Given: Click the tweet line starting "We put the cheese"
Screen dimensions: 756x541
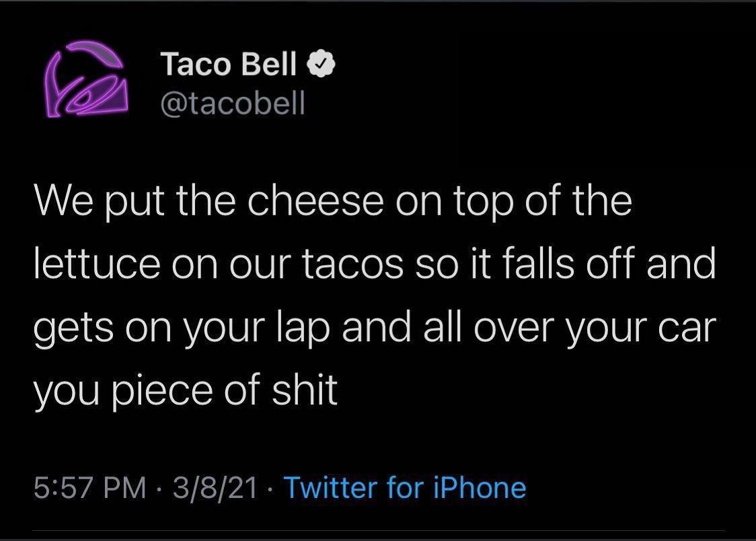Looking at the screenshot, I should [333, 201].
